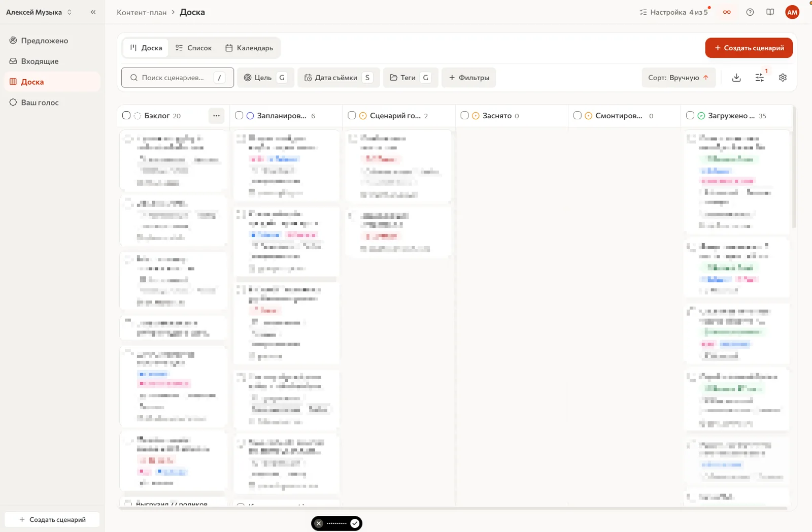Tick the Заснято column checkbox
Screen dimensions: 812x532
(464, 116)
